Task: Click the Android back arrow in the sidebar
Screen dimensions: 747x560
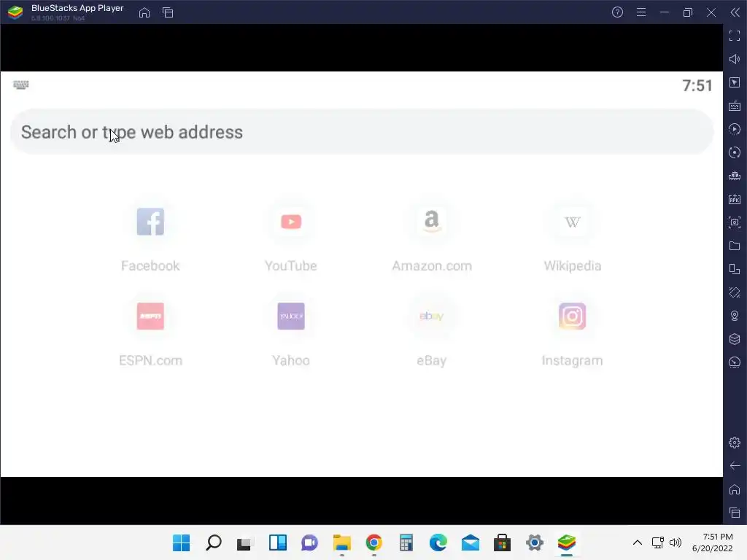Action: point(735,466)
